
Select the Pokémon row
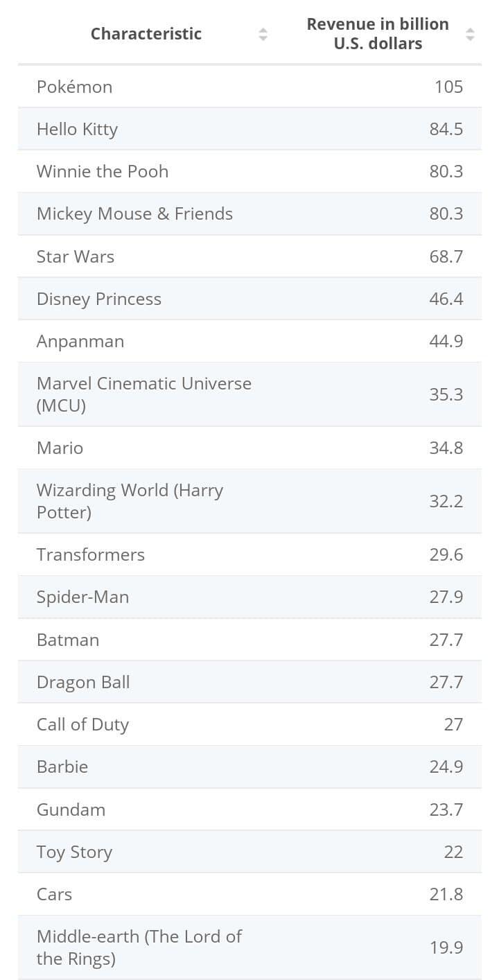point(75,87)
